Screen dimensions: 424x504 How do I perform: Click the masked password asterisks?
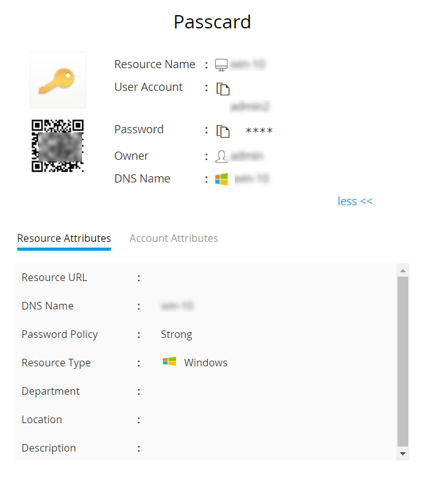[x=259, y=131]
